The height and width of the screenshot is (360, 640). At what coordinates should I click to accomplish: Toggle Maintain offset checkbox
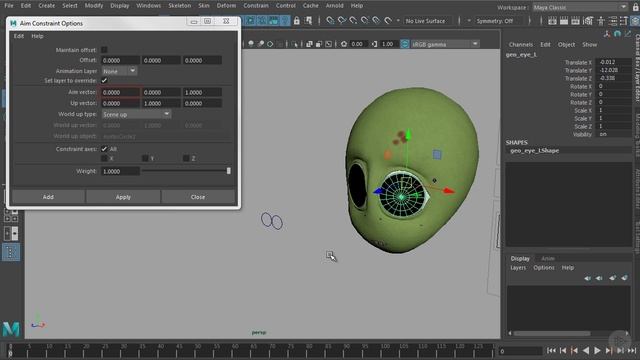(104, 50)
